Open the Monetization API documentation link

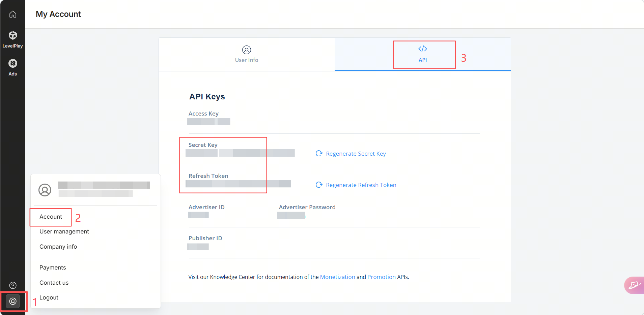pyautogui.click(x=337, y=277)
